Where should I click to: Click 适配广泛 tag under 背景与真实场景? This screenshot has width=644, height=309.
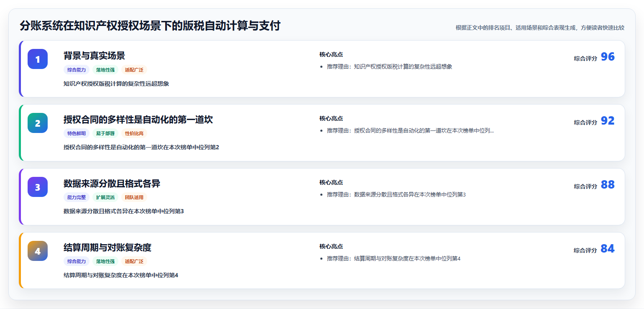coord(134,70)
